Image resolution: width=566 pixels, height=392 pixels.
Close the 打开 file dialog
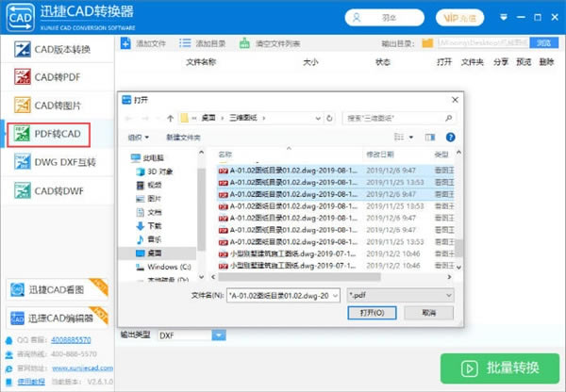coord(455,100)
